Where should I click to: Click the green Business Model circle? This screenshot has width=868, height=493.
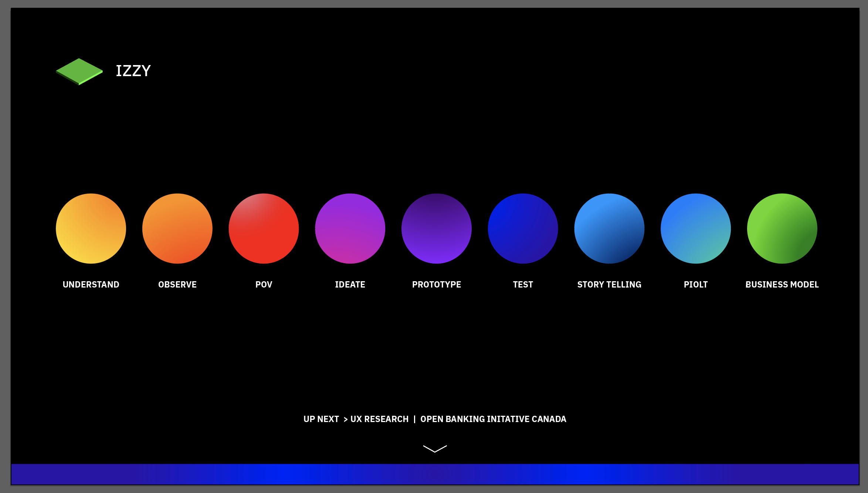782,228
